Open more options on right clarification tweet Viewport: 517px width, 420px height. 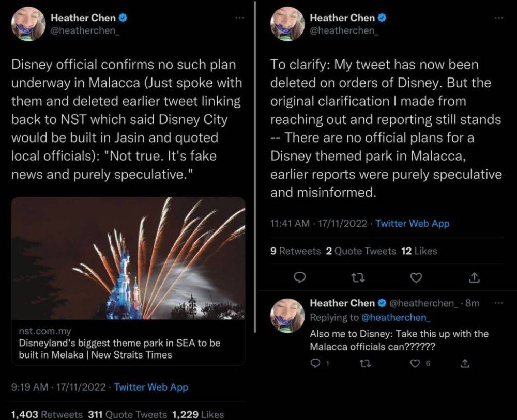[x=498, y=18]
